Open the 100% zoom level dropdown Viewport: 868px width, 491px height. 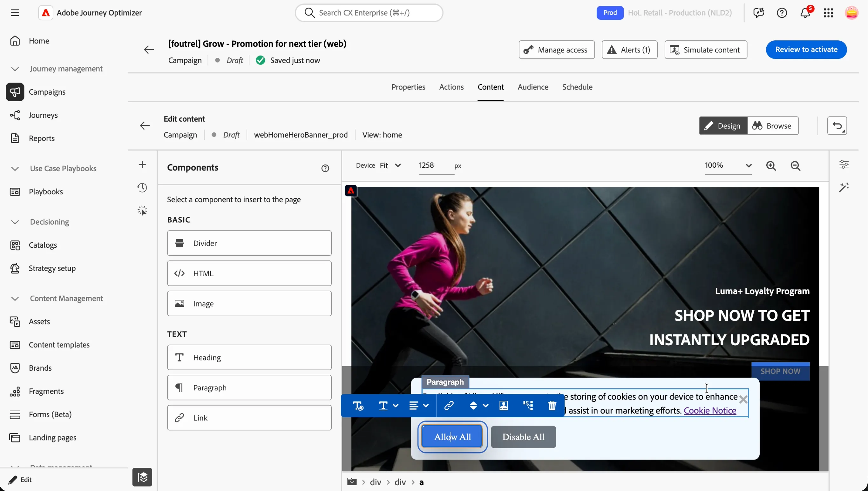point(728,165)
